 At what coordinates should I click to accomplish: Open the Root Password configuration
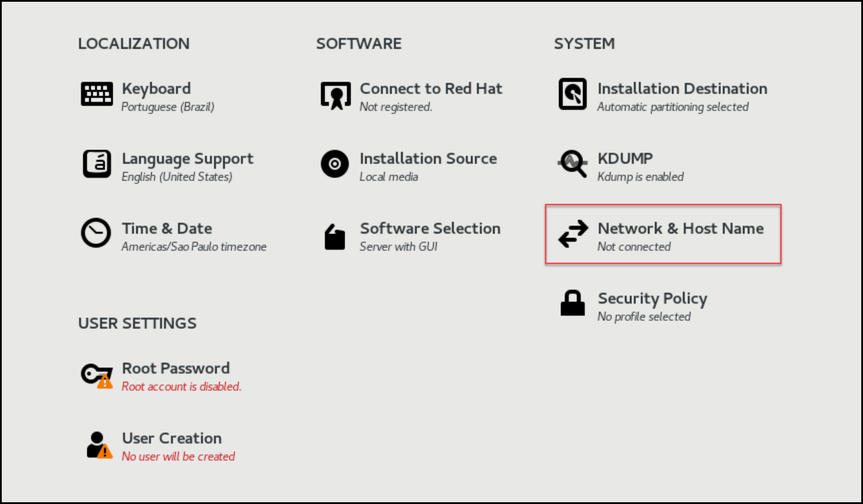(176, 368)
